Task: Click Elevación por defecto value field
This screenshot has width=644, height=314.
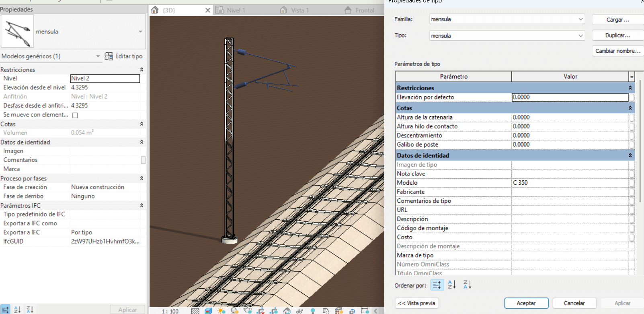Action: [570, 97]
